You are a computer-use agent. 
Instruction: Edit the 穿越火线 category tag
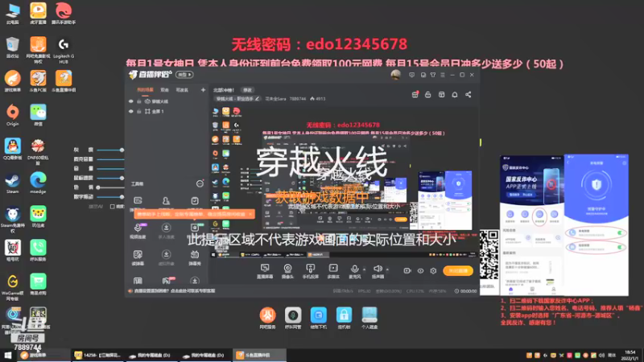click(x=237, y=99)
